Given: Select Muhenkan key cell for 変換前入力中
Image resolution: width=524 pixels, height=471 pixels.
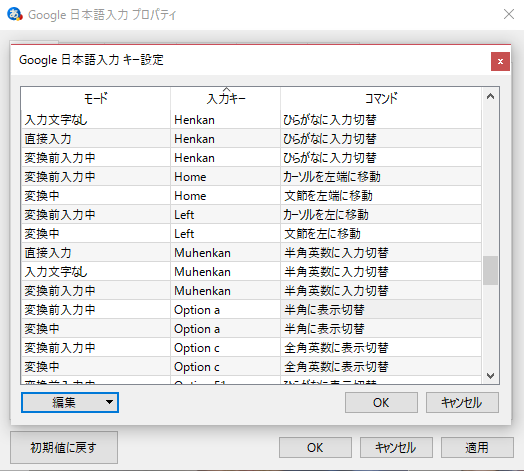Looking at the screenshot, I should pyautogui.click(x=226, y=291).
